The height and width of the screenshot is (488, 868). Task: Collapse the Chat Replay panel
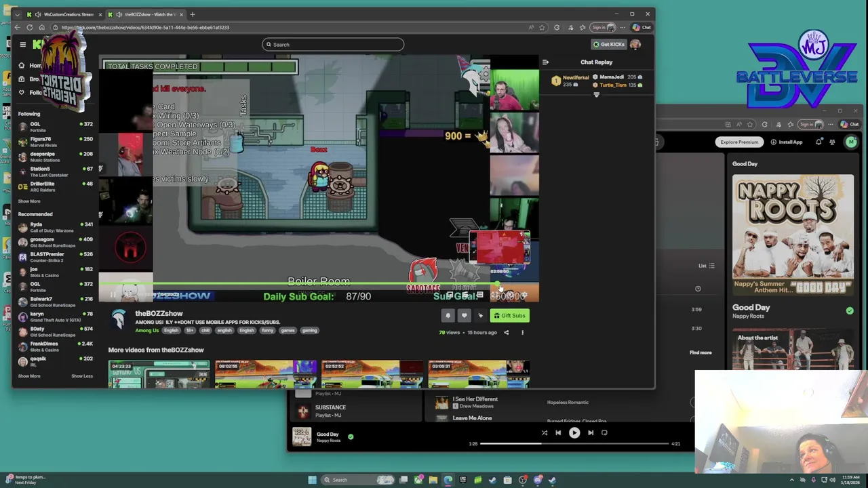tap(545, 62)
